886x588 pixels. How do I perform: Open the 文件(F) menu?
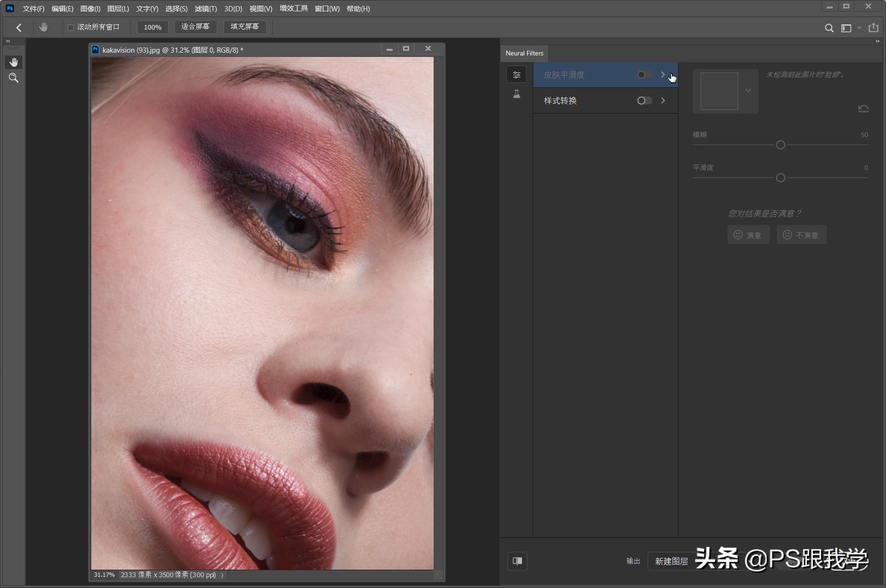(x=33, y=8)
